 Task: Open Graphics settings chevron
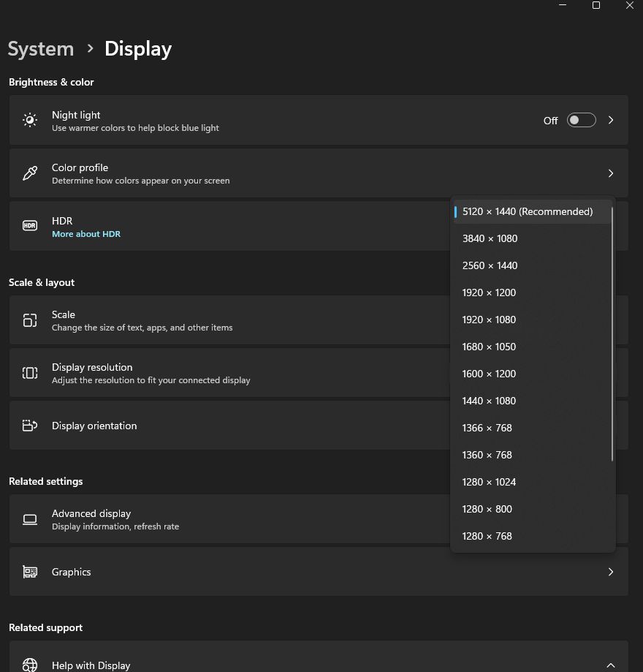[x=611, y=572]
